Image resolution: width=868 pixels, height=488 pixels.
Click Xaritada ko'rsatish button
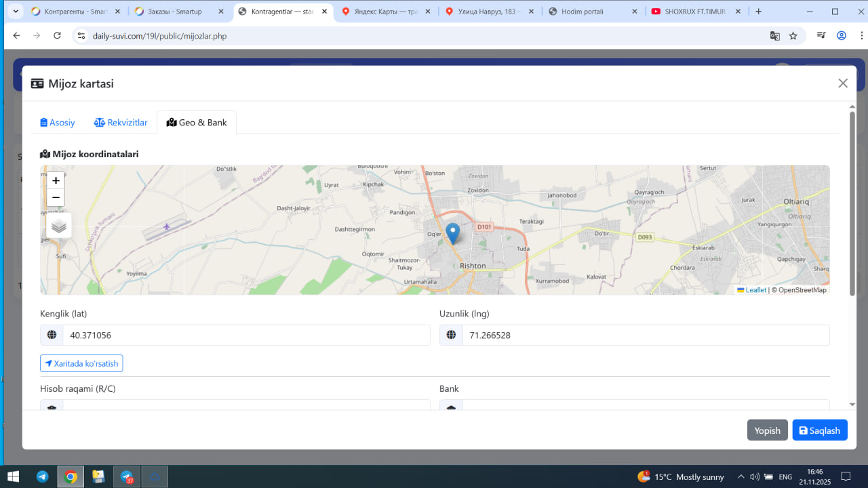[81, 363]
